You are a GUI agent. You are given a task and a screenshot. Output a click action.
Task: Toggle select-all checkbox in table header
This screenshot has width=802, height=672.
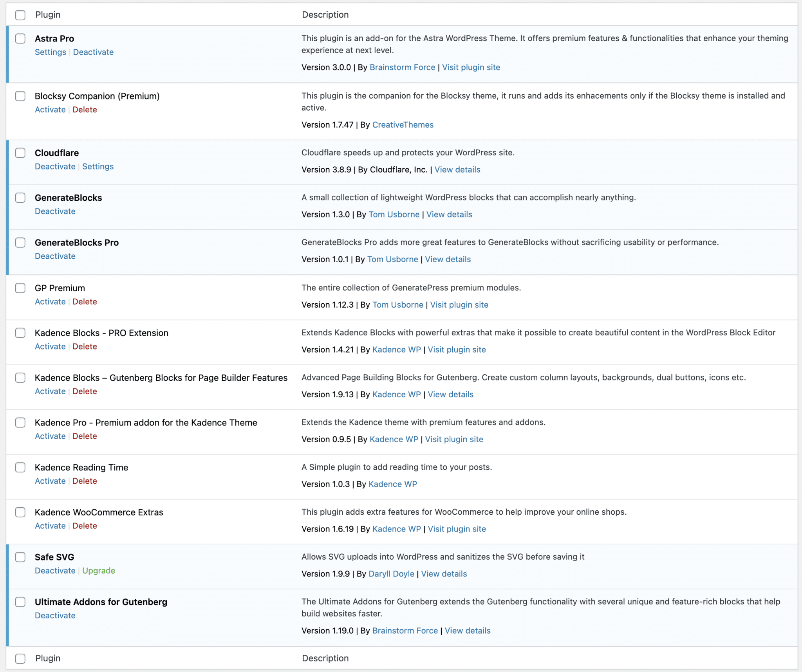20,15
